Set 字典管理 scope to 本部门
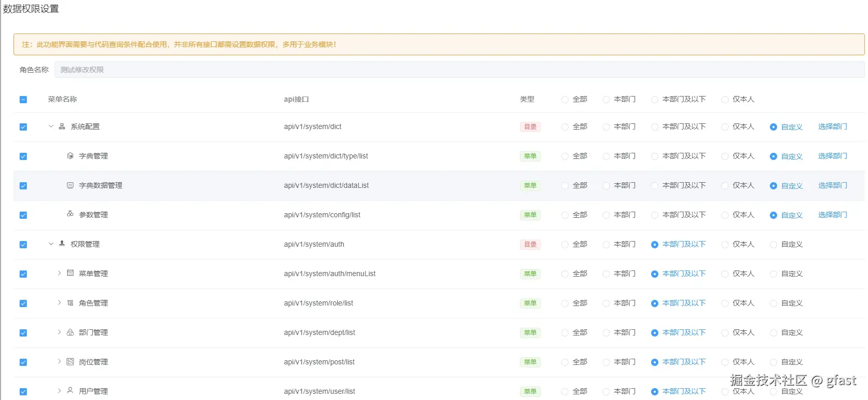868x400 pixels. coord(606,156)
